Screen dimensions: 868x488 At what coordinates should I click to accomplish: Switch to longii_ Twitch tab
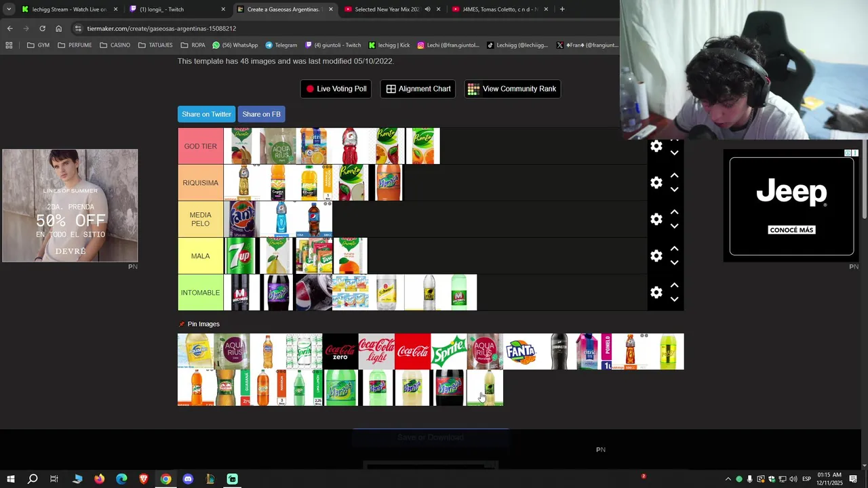pyautogui.click(x=178, y=9)
